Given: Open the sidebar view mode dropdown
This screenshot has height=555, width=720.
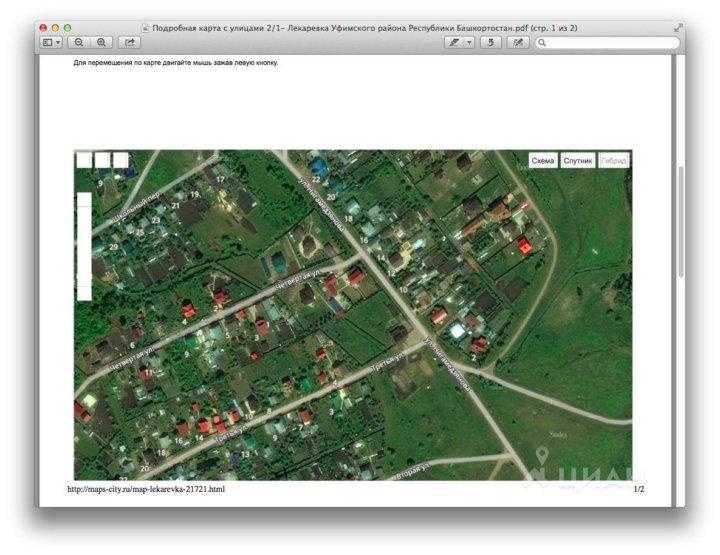Looking at the screenshot, I should [x=51, y=43].
